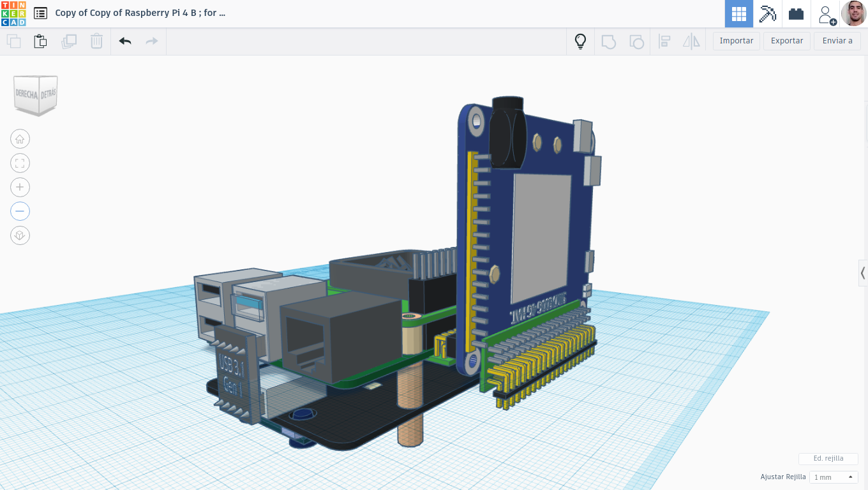
Task: Open the Ajustar Rejilla 1 mm dropdown
Action: (x=834, y=477)
